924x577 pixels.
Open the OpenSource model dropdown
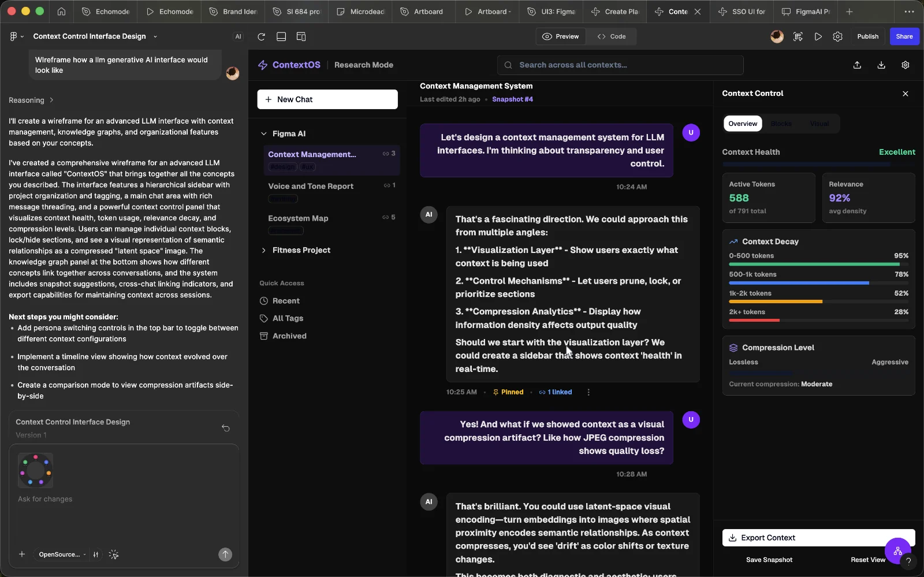coord(62,554)
